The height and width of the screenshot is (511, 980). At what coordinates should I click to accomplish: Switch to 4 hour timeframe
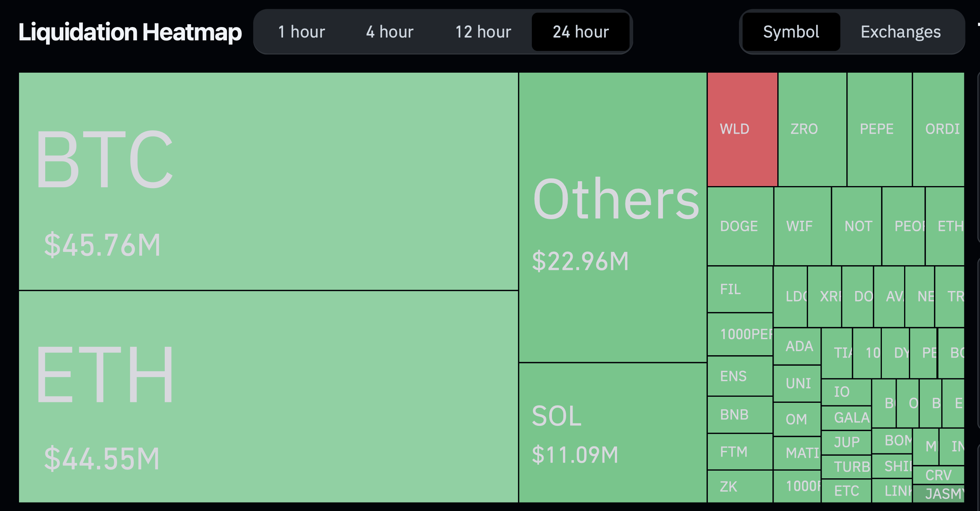pos(390,30)
